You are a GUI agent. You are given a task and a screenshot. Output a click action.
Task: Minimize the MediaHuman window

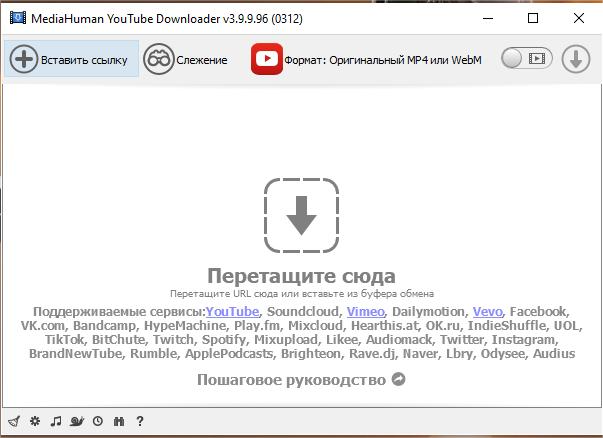488,18
